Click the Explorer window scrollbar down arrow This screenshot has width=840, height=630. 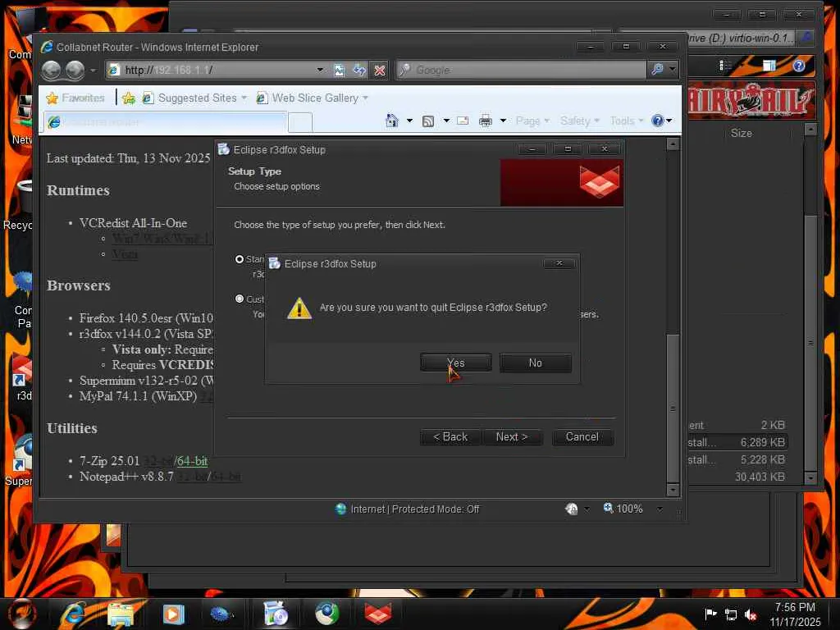[811, 477]
